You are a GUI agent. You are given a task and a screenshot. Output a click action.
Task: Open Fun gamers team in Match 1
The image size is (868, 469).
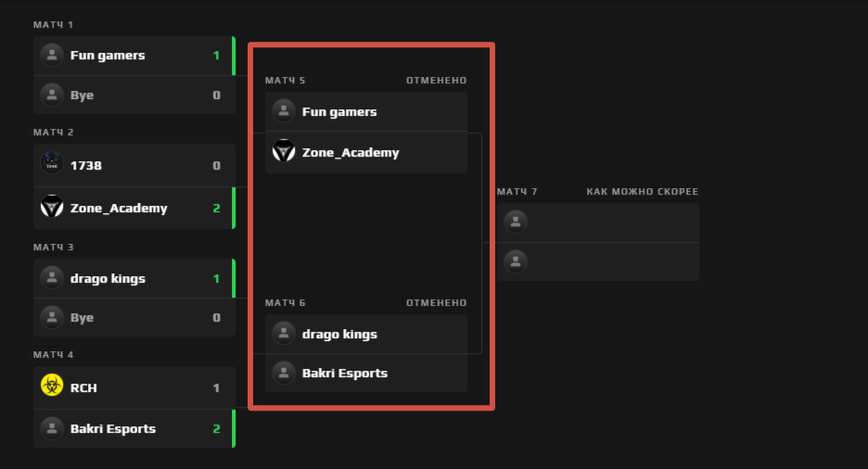point(108,55)
